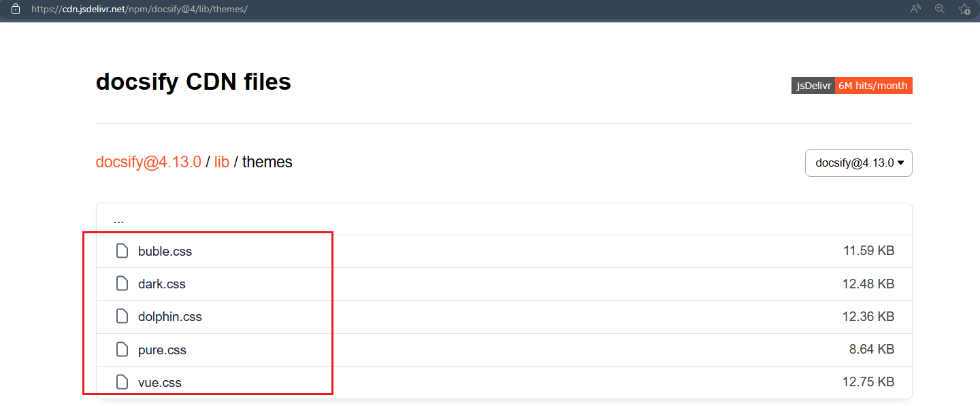The height and width of the screenshot is (406, 980).
Task: Navigate to the lib breadcrumb folder
Action: tap(221, 162)
